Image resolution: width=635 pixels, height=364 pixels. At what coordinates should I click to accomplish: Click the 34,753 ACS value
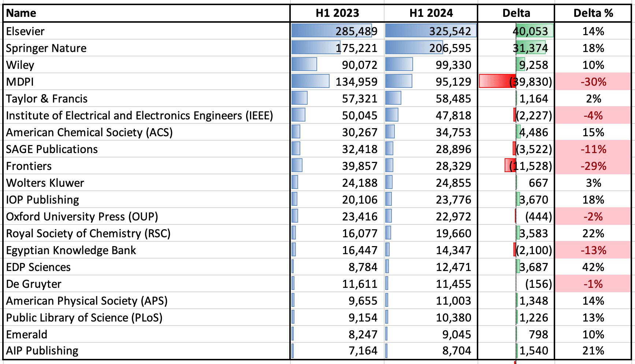point(431,132)
